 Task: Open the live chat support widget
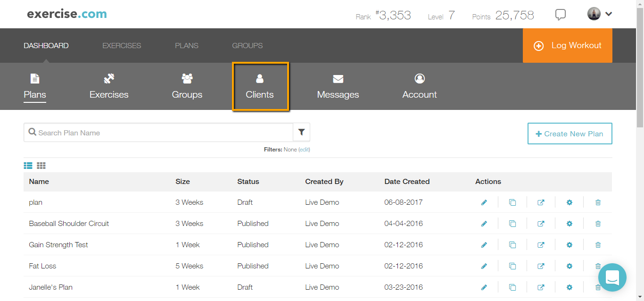click(612, 277)
